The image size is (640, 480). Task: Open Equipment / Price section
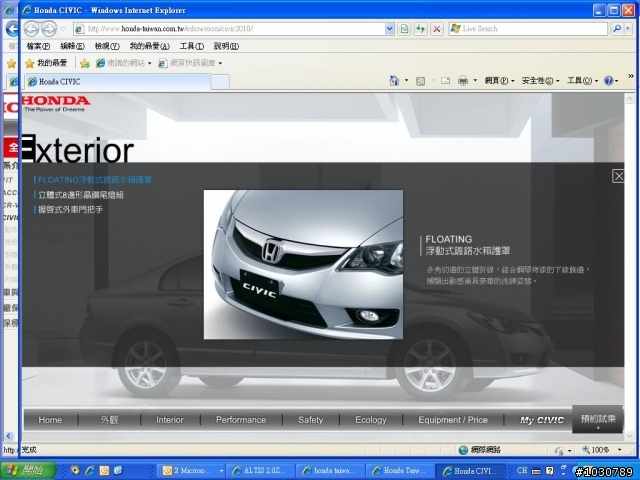(453, 420)
